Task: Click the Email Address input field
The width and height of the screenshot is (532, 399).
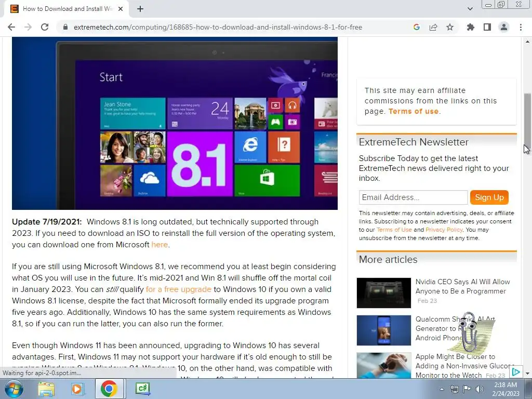Action: 413,197
